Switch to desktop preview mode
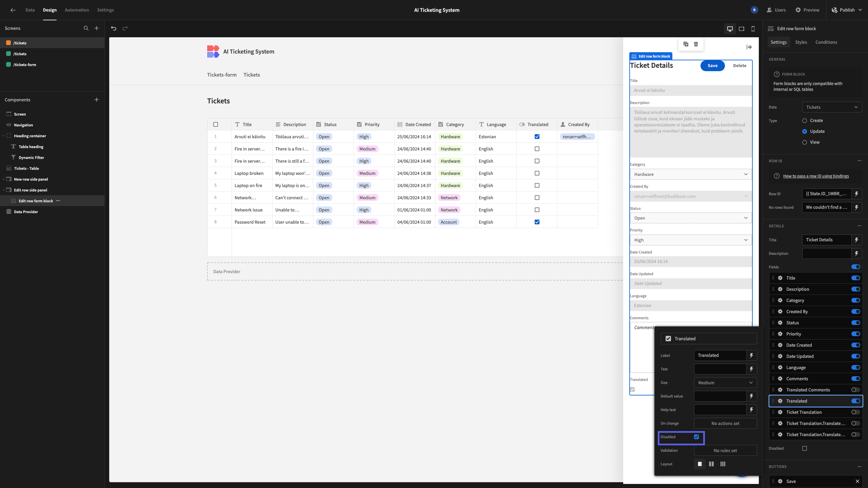This screenshot has height=488, width=868. (730, 29)
